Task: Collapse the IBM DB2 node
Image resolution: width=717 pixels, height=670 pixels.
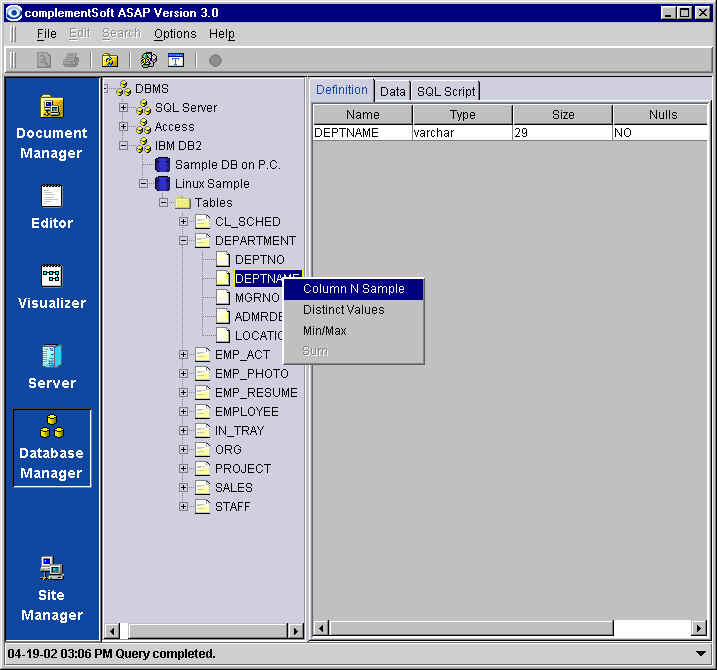Action: tap(123, 145)
